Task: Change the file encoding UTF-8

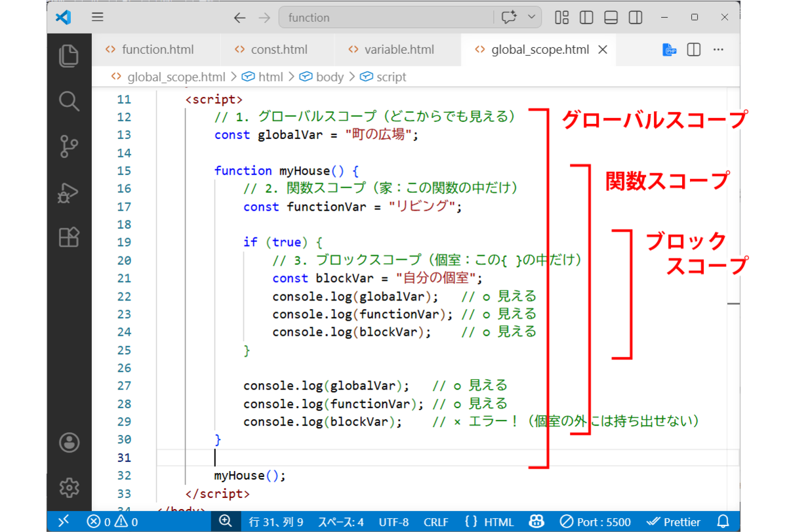Action: 393,522
